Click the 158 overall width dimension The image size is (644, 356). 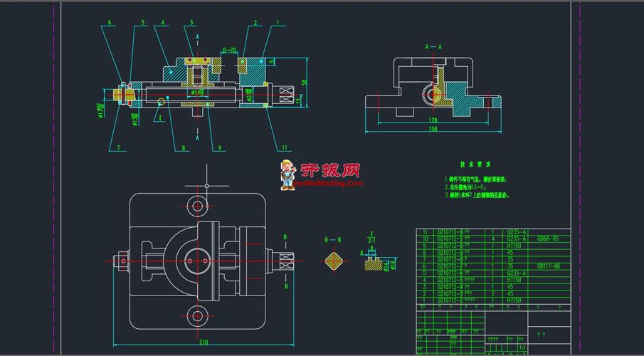pos(433,130)
